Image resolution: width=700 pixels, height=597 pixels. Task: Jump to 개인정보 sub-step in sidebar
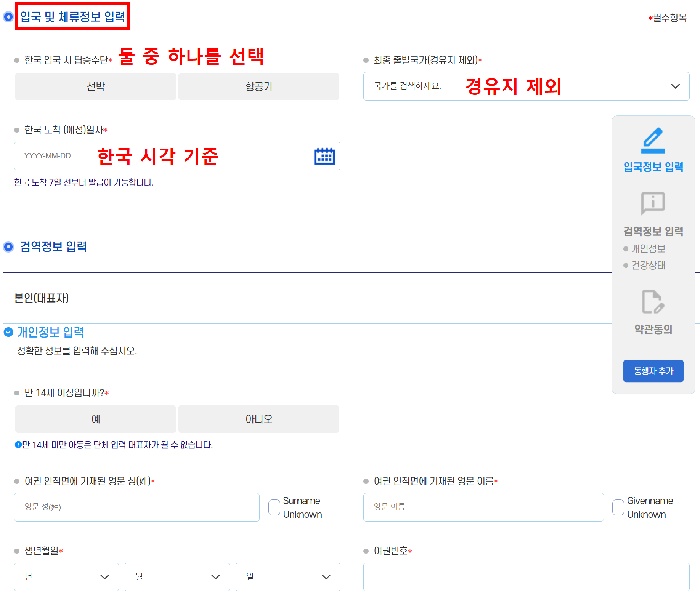point(648,249)
